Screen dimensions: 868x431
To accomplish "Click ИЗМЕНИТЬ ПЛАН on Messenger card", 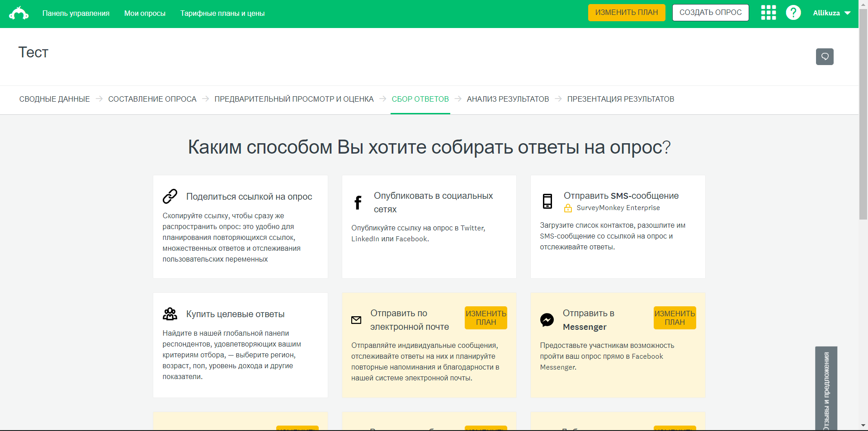I will pyautogui.click(x=675, y=318).
